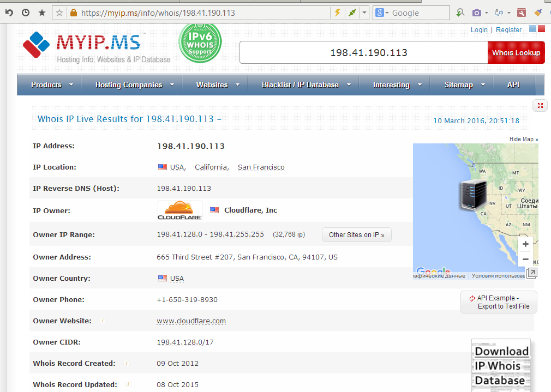Click the IP search input field
551x392 pixels.
click(363, 53)
